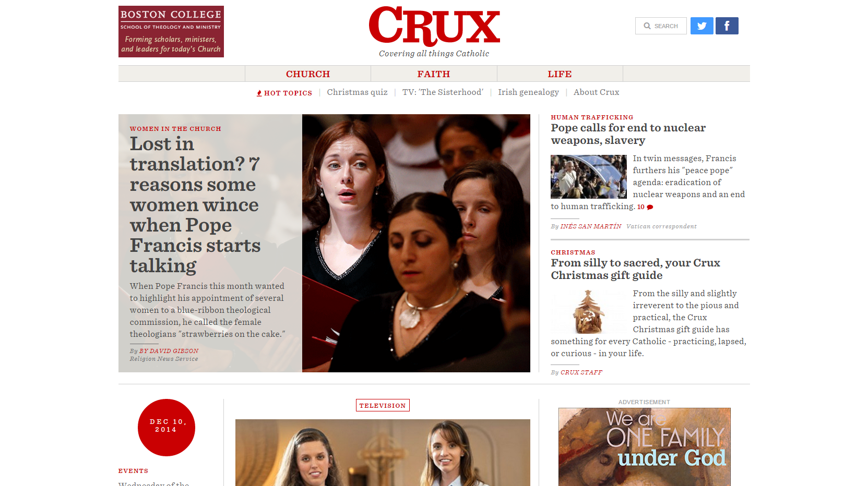This screenshot has width=868, height=486.
Task: Open the Twitter icon link
Action: point(701,26)
